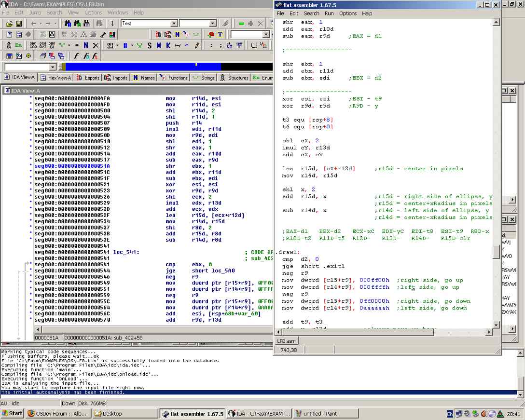
Task: Open the Run menu in flat assembler
Action: 329,14
